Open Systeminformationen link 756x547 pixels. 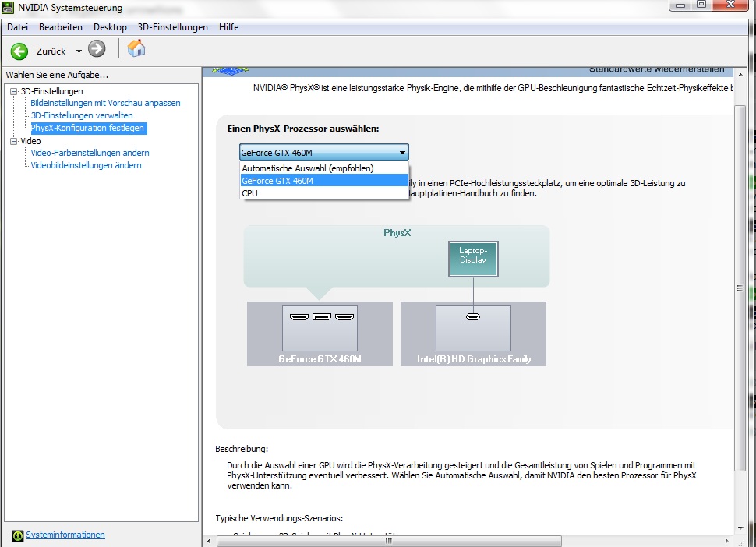tap(65, 535)
